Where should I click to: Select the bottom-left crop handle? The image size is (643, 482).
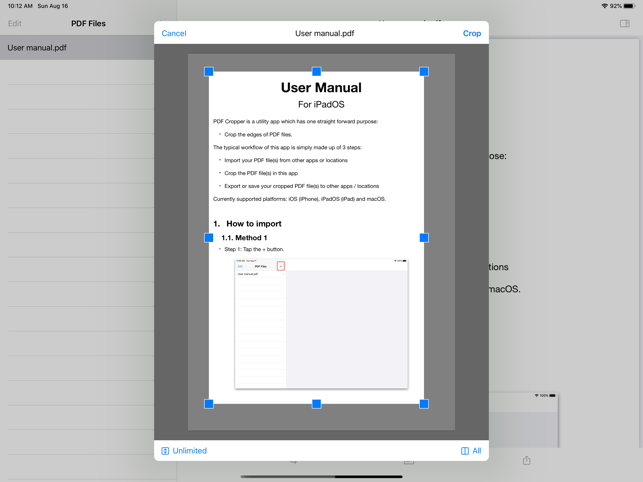point(209,404)
